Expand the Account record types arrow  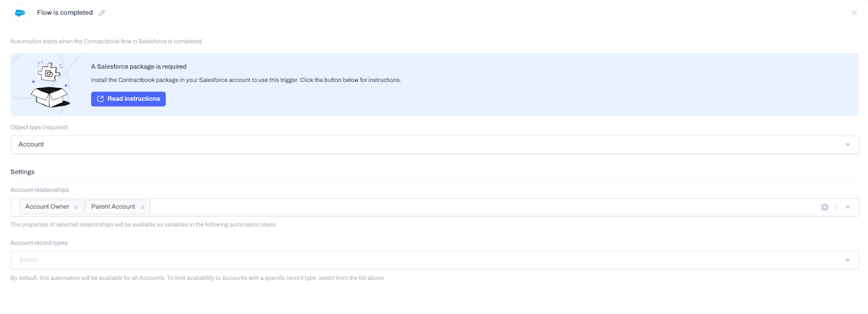coord(848,260)
